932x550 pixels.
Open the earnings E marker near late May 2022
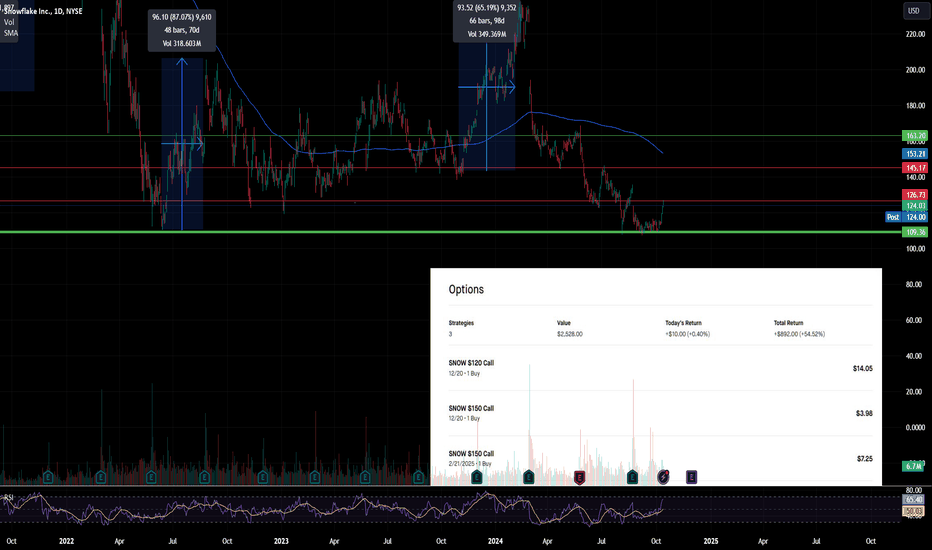pyautogui.click(x=151, y=477)
